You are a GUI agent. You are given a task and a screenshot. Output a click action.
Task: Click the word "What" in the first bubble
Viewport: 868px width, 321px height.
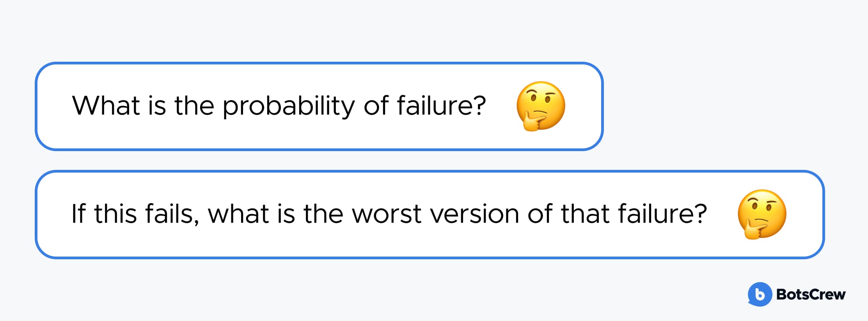106,106
